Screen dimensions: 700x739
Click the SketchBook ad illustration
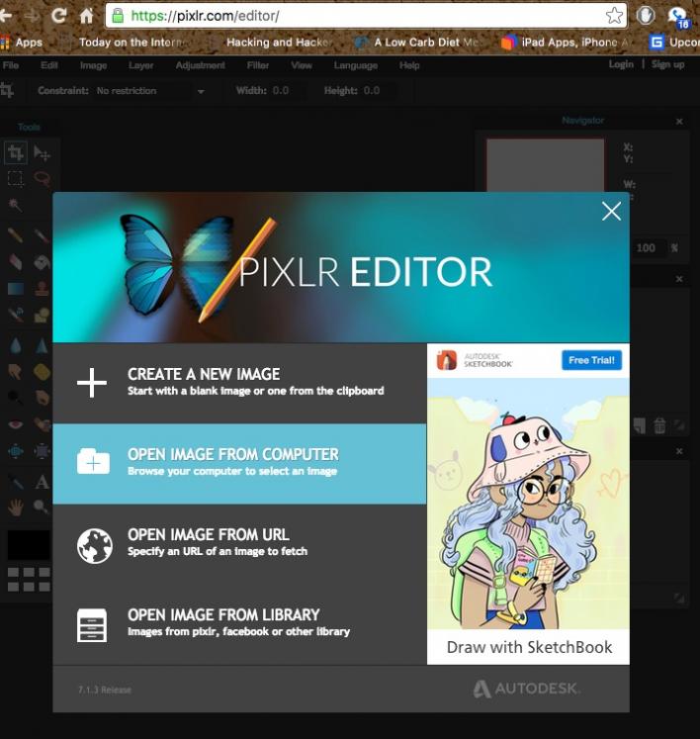[528, 504]
